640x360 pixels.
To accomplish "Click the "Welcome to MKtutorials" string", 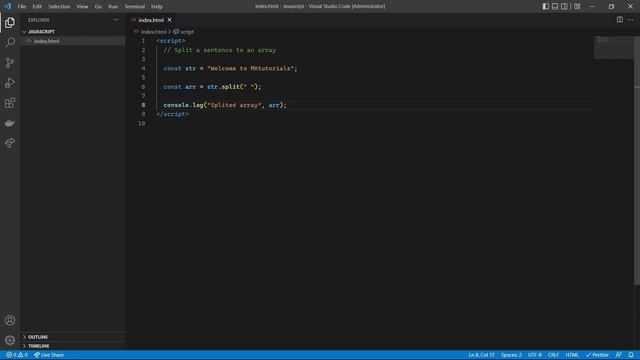I will tap(251, 69).
